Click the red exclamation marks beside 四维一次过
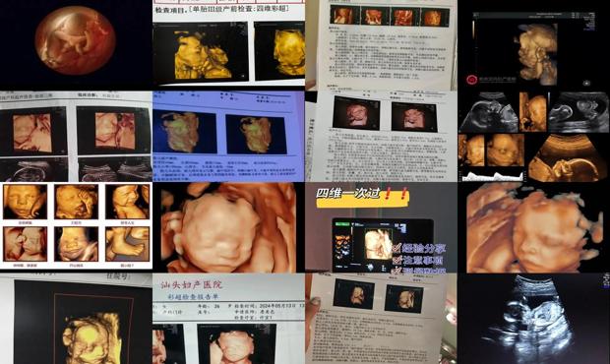Image resolution: width=610 pixels, height=364 pixels. pos(396,193)
